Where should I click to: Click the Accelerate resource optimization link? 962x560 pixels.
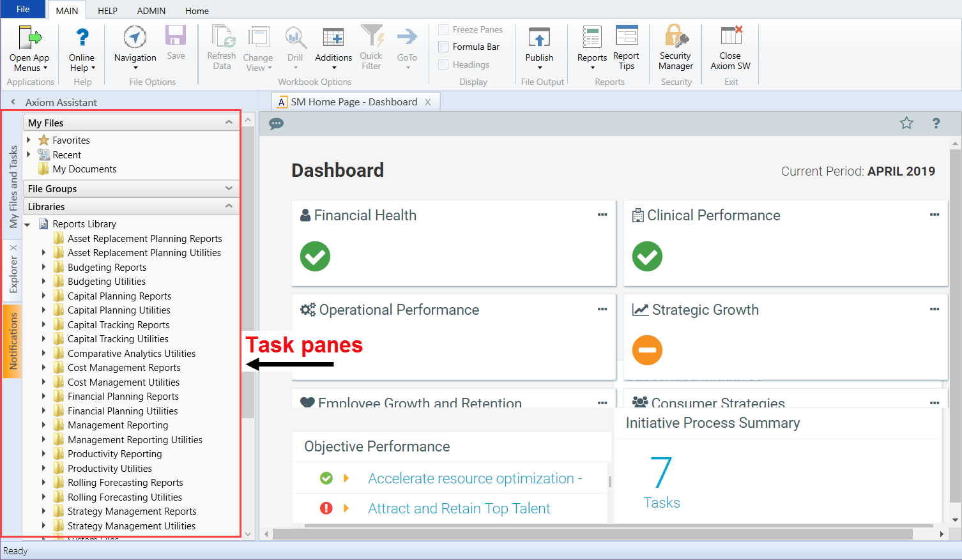tap(475, 478)
